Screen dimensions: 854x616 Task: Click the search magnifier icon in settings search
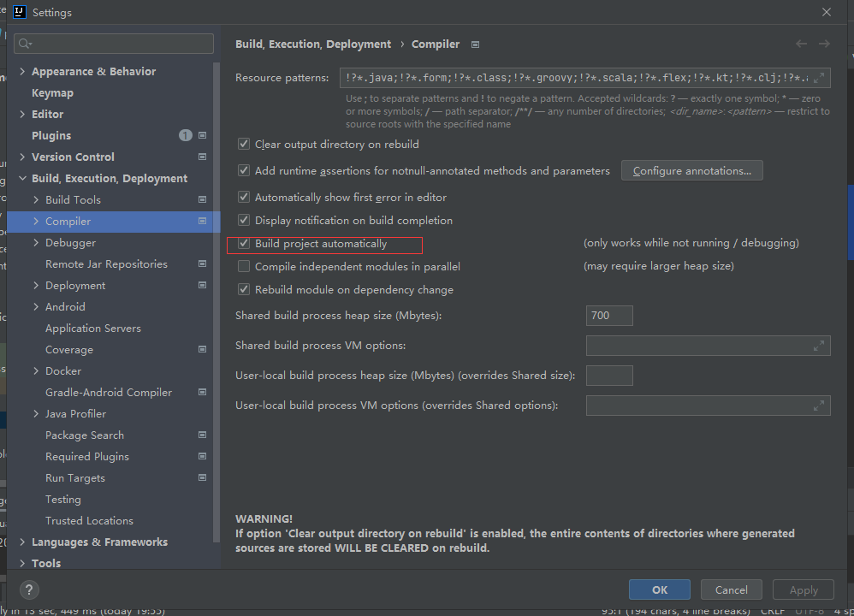coord(25,44)
